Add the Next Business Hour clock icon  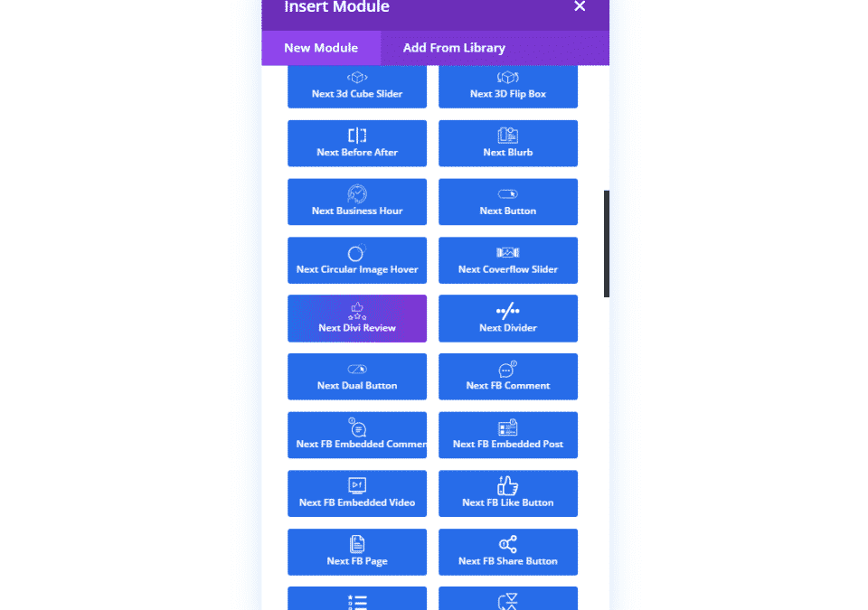coord(357,193)
